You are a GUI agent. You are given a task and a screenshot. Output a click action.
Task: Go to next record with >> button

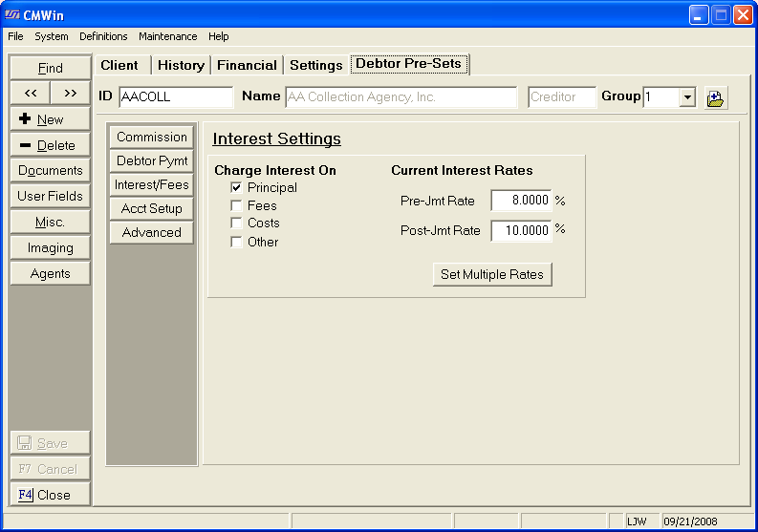pos(71,93)
